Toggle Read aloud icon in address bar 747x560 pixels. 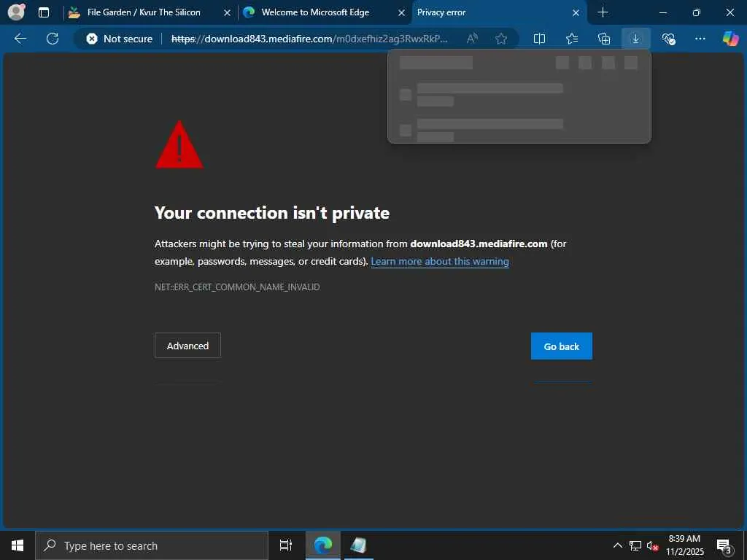click(472, 39)
